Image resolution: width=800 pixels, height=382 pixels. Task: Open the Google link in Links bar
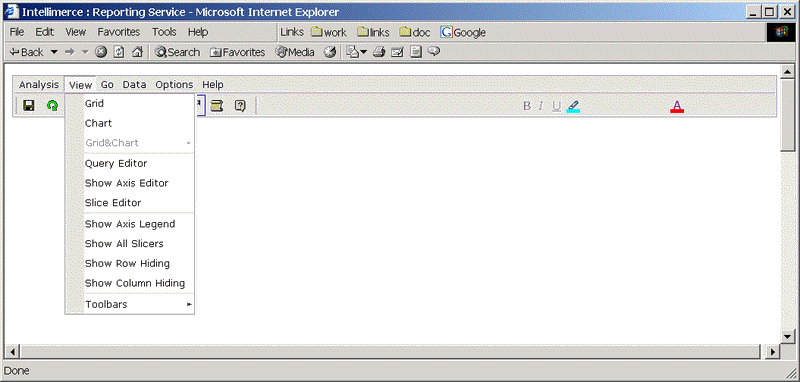(x=463, y=32)
